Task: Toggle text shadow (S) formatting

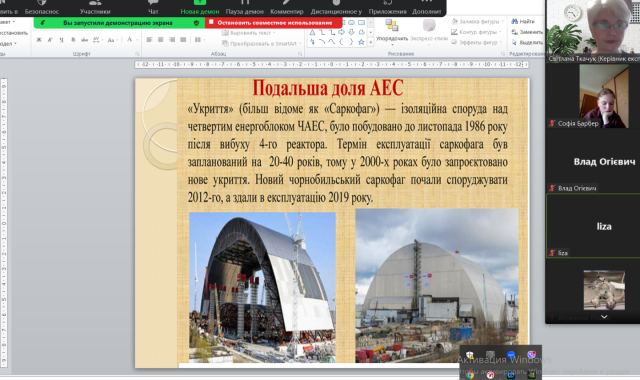Action: click(x=73, y=40)
